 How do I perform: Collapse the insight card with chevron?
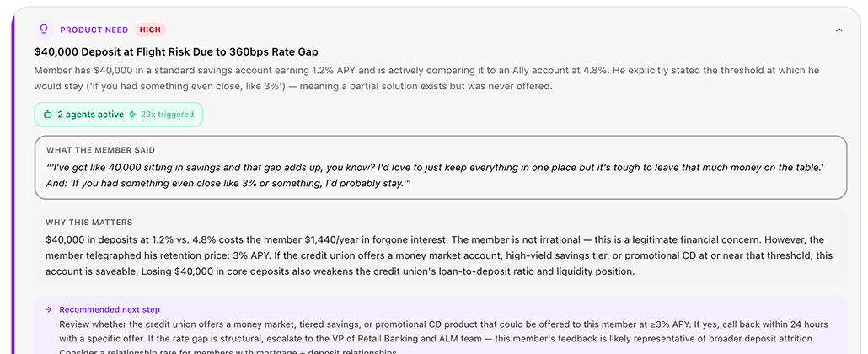(839, 29)
